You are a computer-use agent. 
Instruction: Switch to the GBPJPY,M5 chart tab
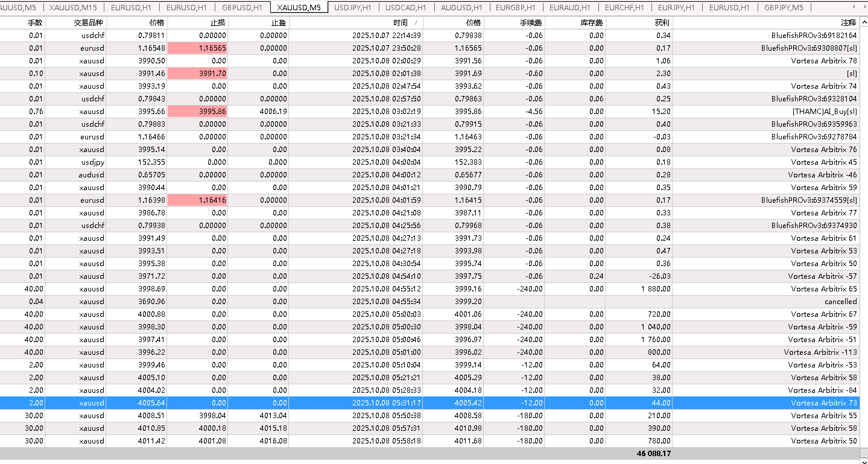[784, 7]
